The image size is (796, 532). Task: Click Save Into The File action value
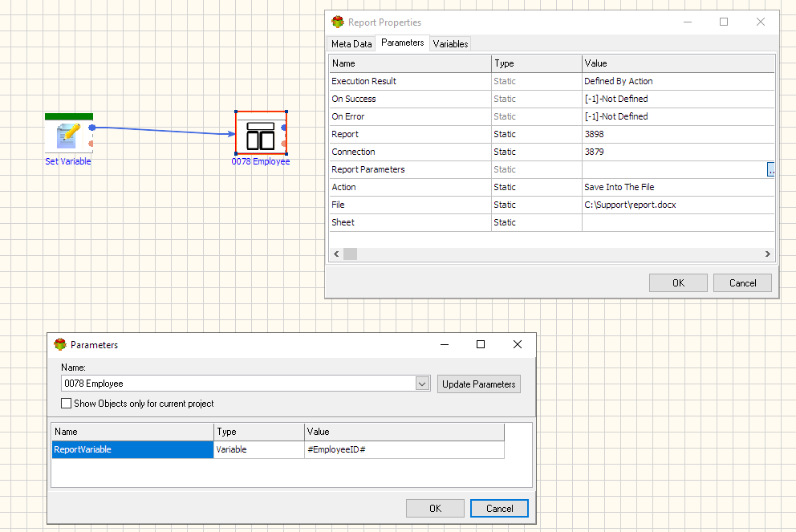pos(619,187)
